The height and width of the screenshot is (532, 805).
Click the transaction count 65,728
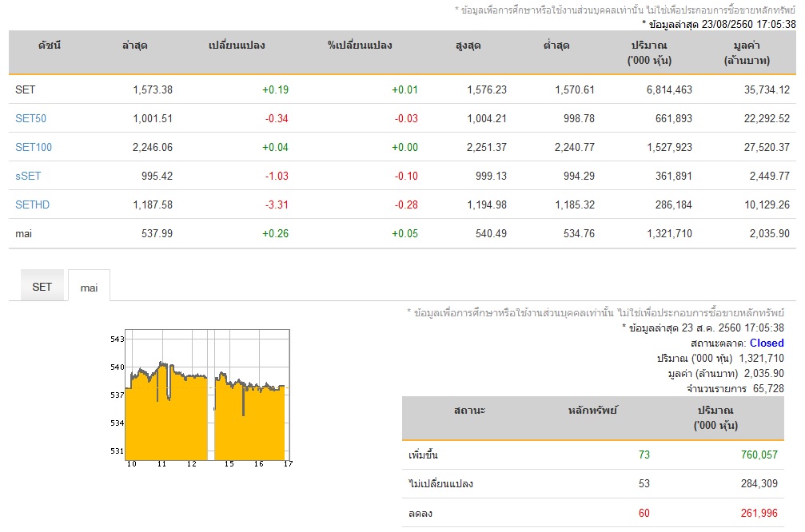[768, 388]
